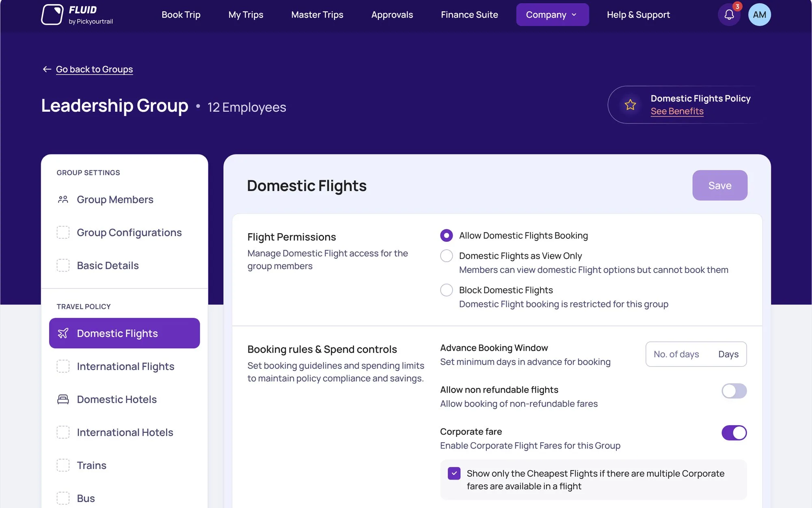This screenshot has height=508, width=812.
Task: Uncheck Show only the Cheapest Flights
Action: pos(454,473)
